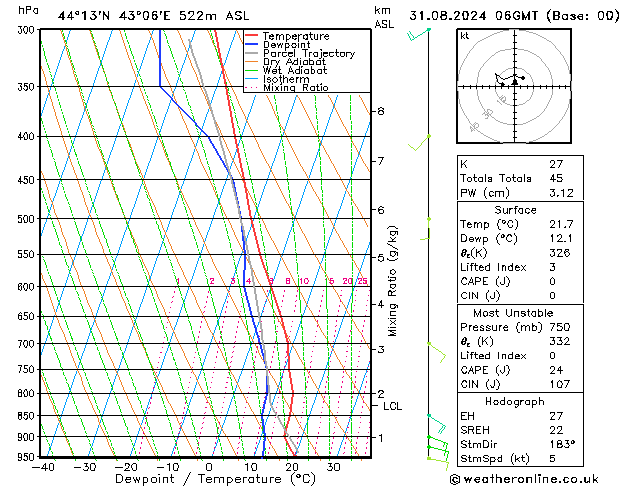
Task: Click the hodograph circular plot
Action: [513, 85]
